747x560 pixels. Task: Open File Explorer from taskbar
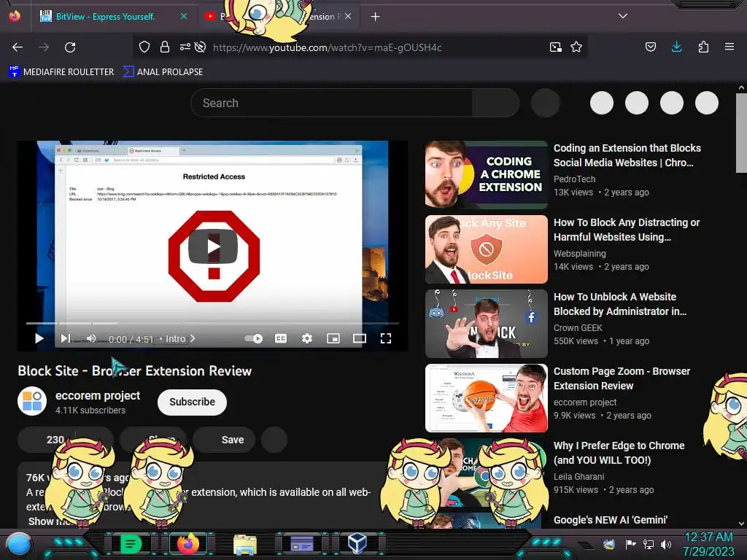coord(245,544)
